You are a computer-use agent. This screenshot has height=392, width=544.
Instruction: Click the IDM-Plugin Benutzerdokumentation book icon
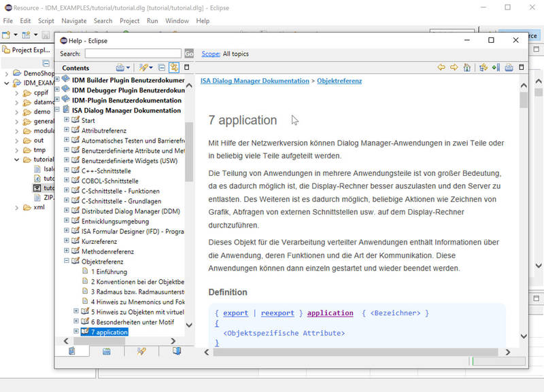65,99
